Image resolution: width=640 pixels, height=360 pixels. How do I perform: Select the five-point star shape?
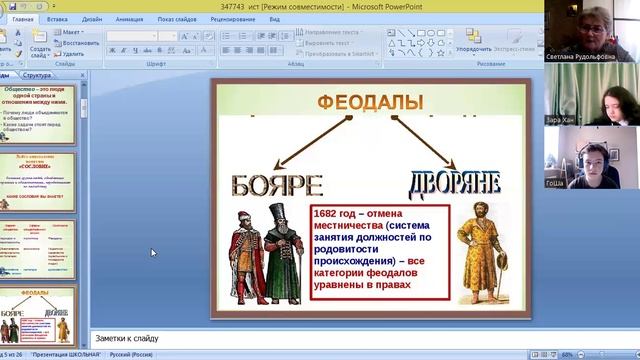(441, 53)
